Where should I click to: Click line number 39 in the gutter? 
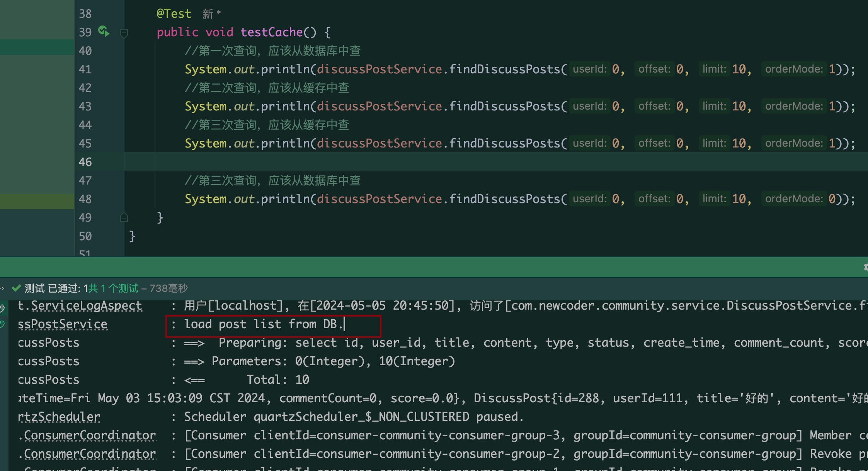click(x=85, y=32)
